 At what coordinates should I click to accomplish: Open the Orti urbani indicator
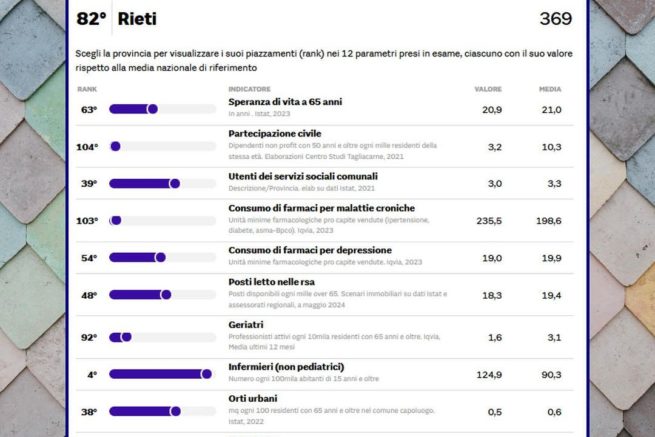point(255,399)
